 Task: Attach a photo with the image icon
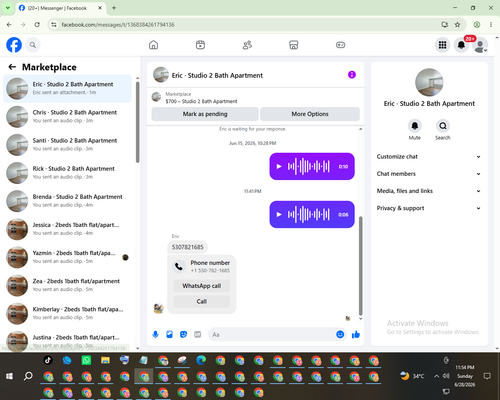point(169,334)
